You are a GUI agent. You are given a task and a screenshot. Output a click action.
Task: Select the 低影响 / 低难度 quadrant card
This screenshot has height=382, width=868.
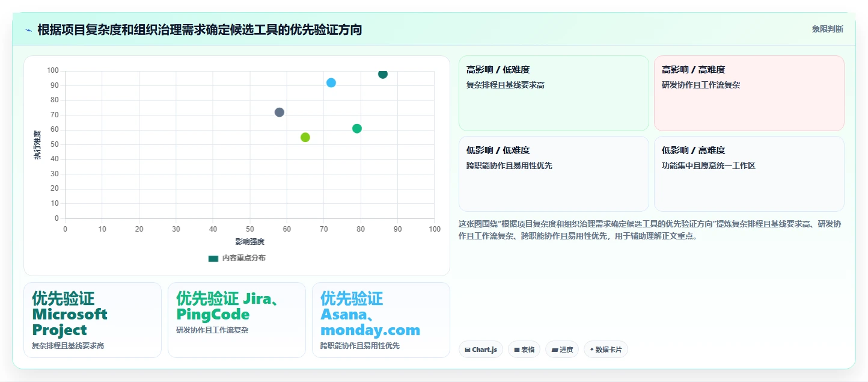point(554,174)
